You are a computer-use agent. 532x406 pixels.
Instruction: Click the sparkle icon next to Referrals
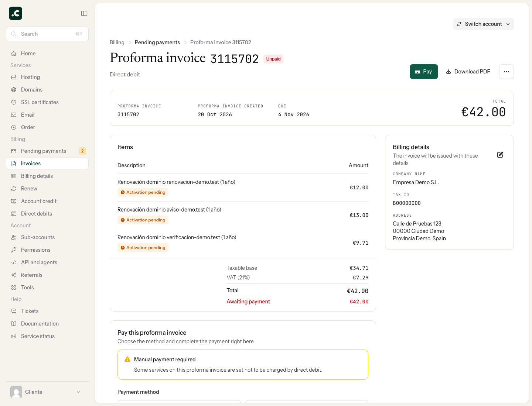[x=14, y=275]
